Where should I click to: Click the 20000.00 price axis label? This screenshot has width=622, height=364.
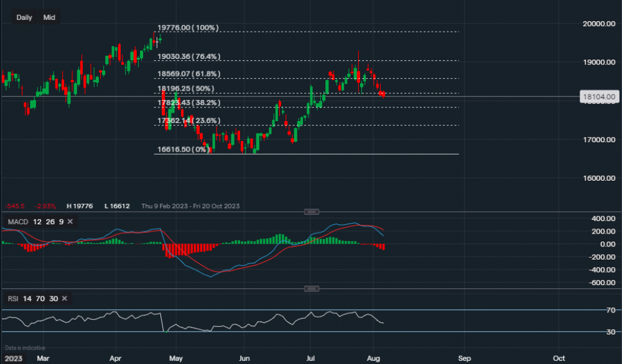(x=598, y=24)
